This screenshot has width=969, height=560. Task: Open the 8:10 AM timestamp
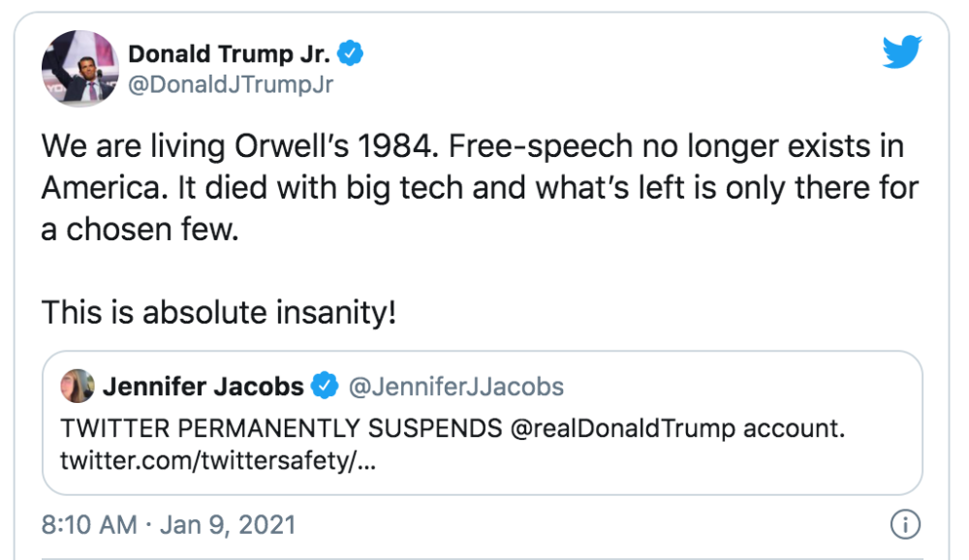[x=89, y=525]
